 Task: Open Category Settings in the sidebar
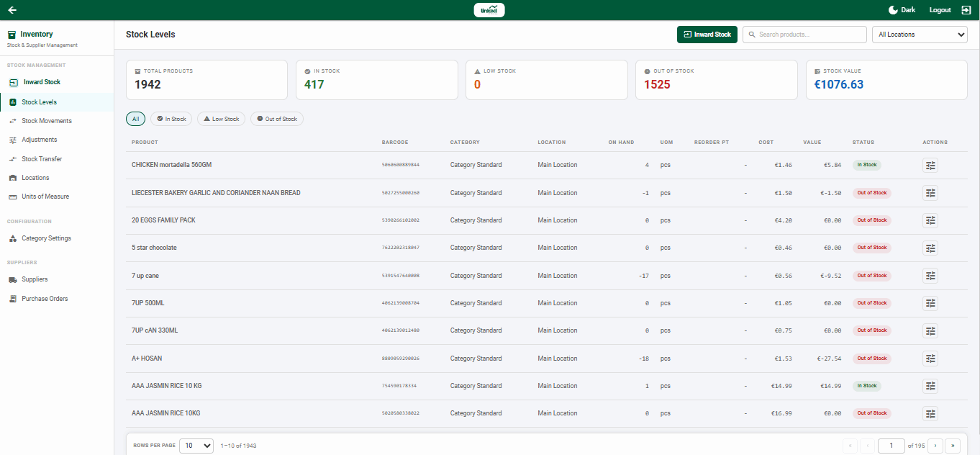click(x=57, y=238)
